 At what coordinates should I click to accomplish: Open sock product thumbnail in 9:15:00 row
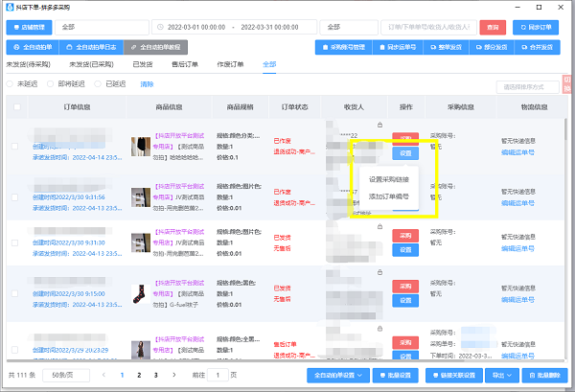click(141, 293)
